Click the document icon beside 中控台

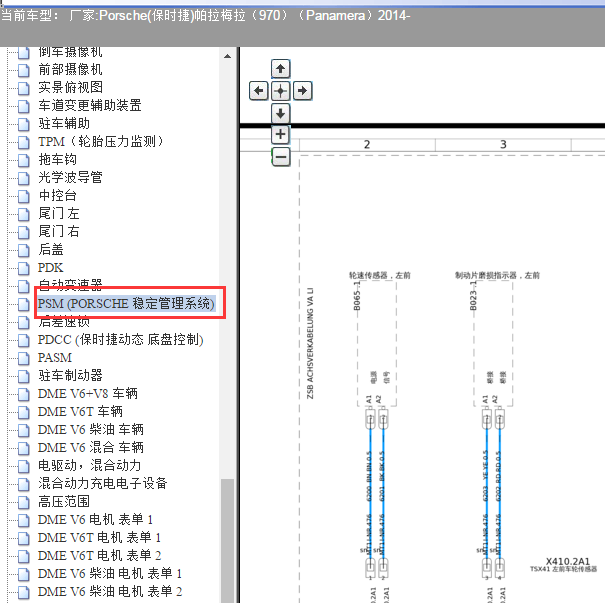24,196
